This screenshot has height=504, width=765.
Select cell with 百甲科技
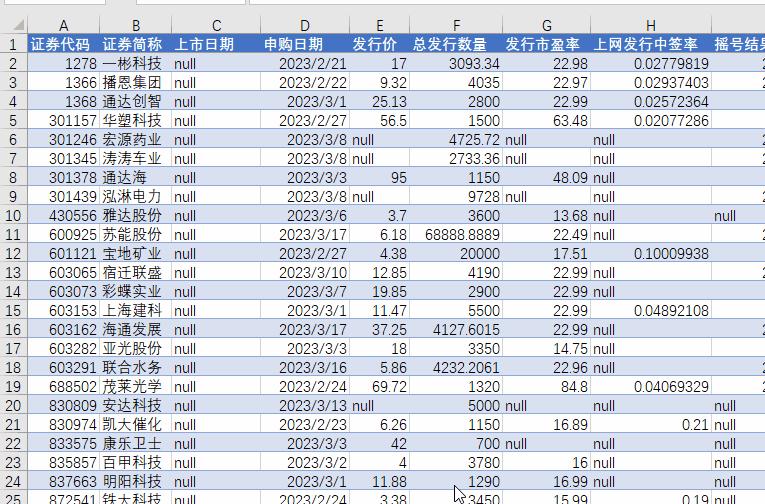click(x=136, y=463)
